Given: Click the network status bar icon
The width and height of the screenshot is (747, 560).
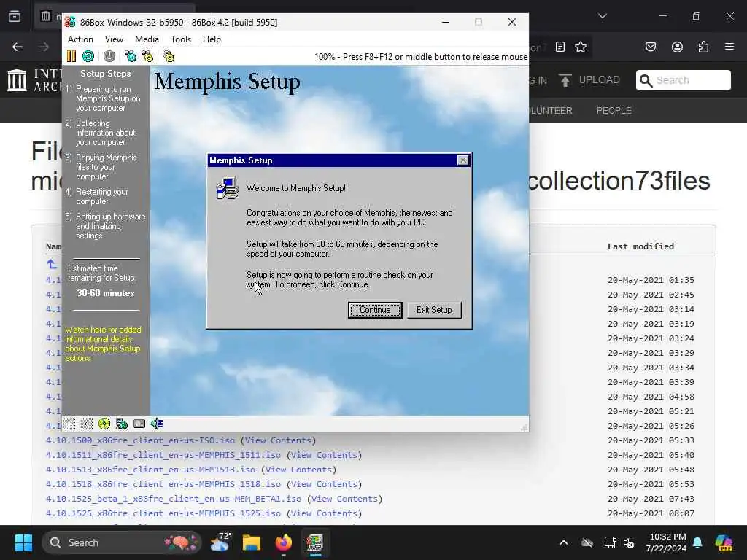Looking at the screenshot, I should pos(122,424).
